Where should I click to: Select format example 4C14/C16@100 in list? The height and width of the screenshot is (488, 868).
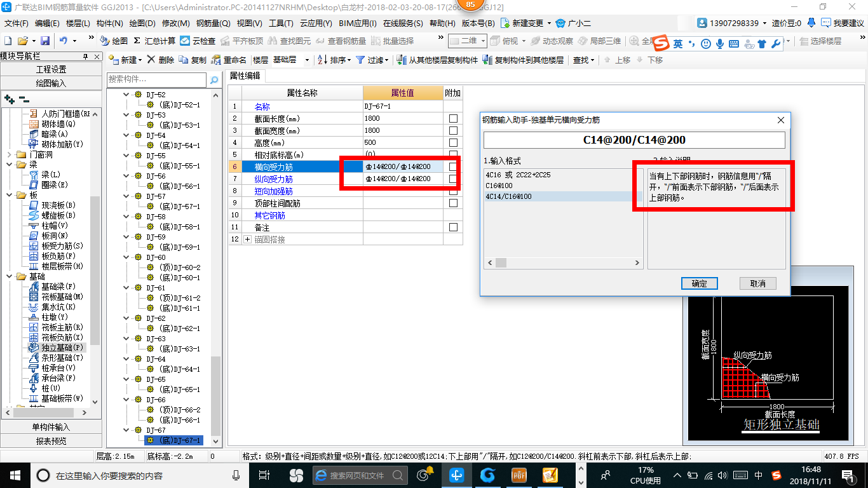563,196
